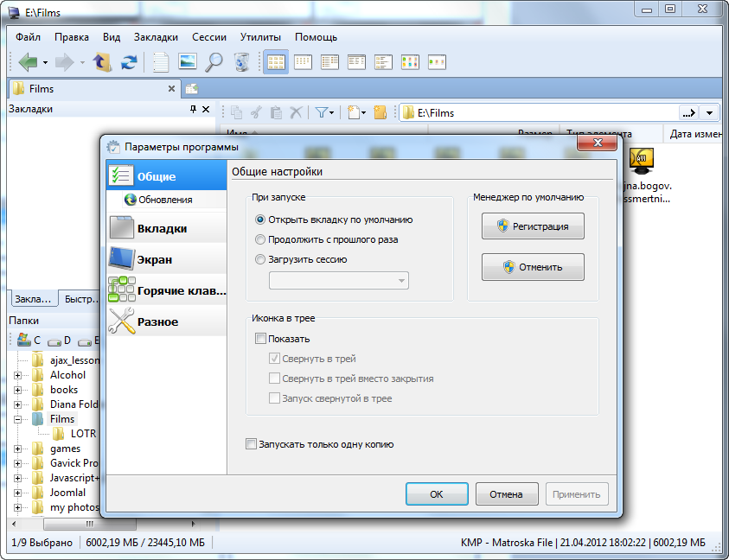Select 'Продолжить с прошлого раза' radio option
Viewport: 729px width, 560px height.
click(260, 239)
